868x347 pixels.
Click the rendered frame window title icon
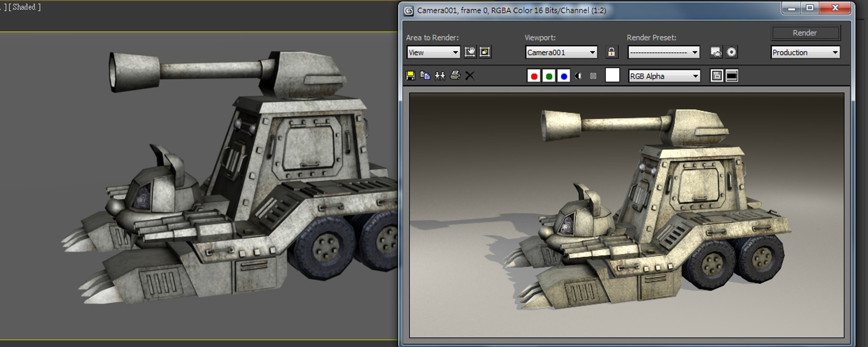[x=409, y=11]
